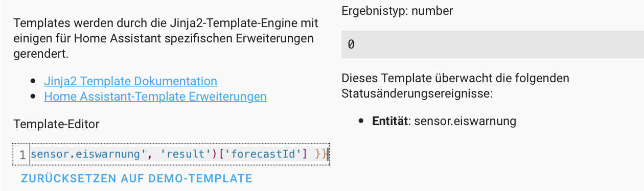Click the Jinja2-Template-Engine intro paragraph
The height and width of the screenshot is (191, 644).
[x=166, y=38]
